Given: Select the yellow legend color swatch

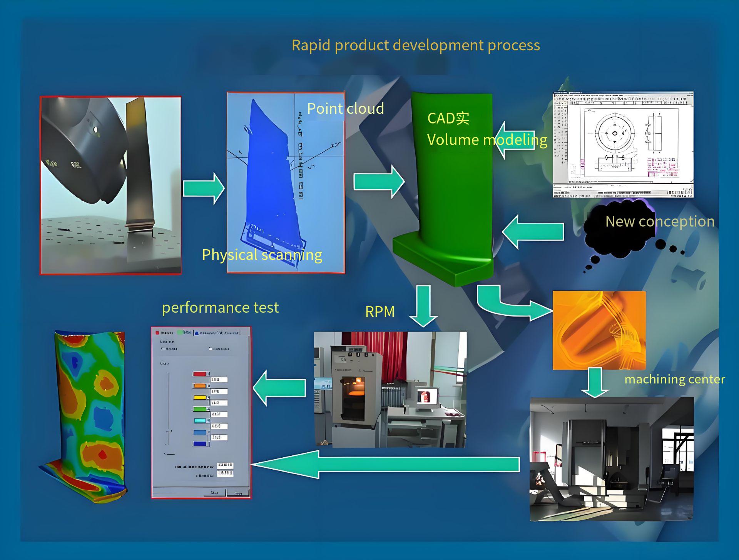Looking at the screenshot, I should coord(200,398).
